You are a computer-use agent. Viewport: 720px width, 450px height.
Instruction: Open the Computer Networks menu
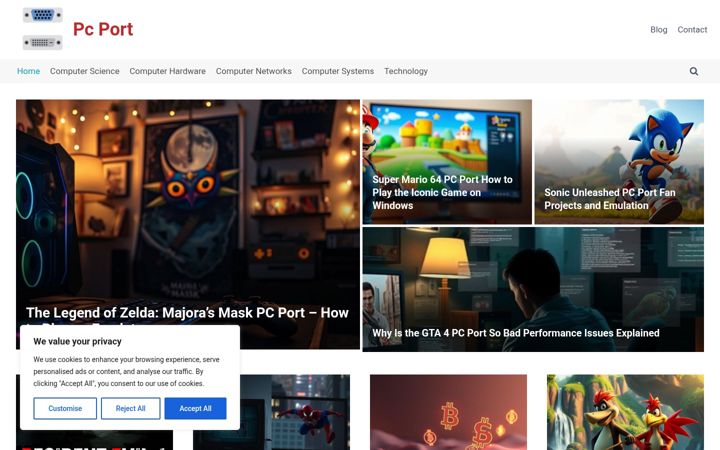[x=253, y=71]
